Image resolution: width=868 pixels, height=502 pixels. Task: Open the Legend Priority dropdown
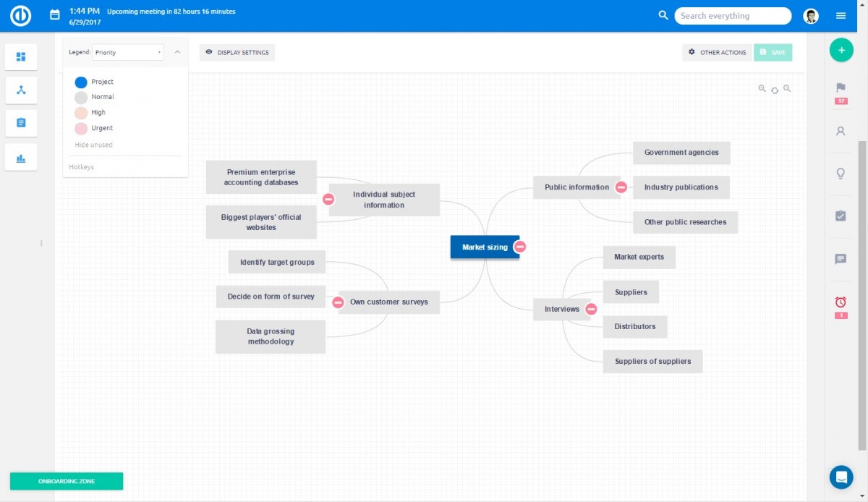coord(128,52)
